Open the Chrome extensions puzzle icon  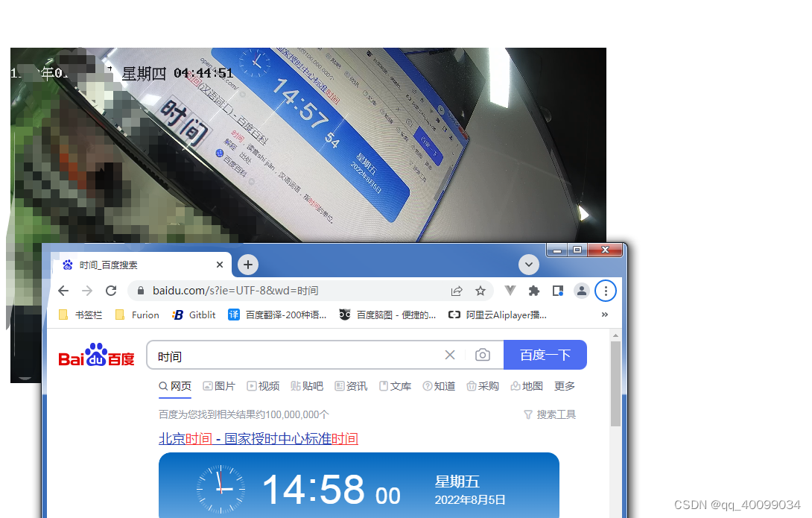point(533,291)
